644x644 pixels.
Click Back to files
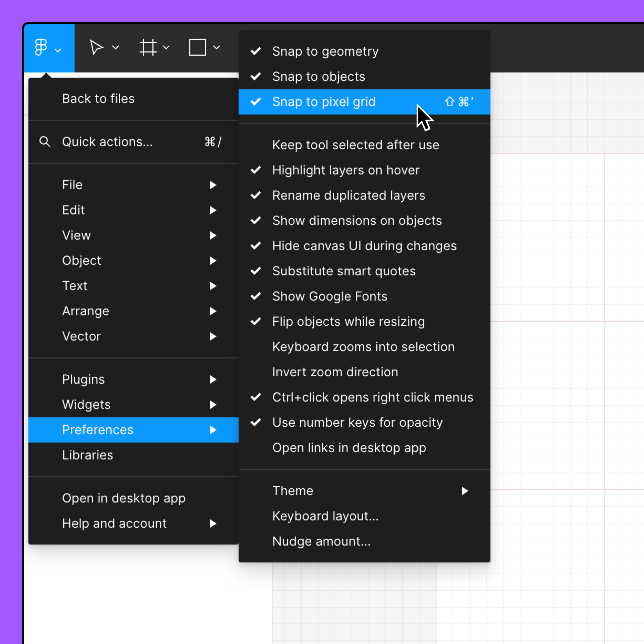pyautogui.click(x=98, y=99)
